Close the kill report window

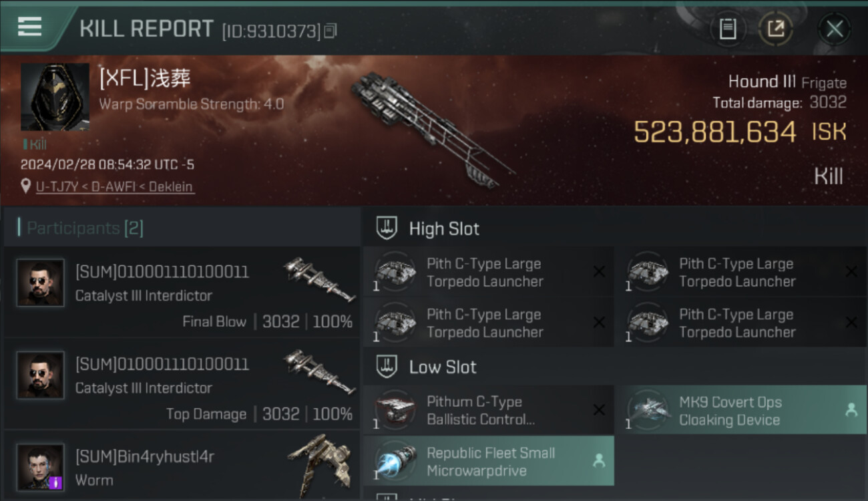click(834, 29)
